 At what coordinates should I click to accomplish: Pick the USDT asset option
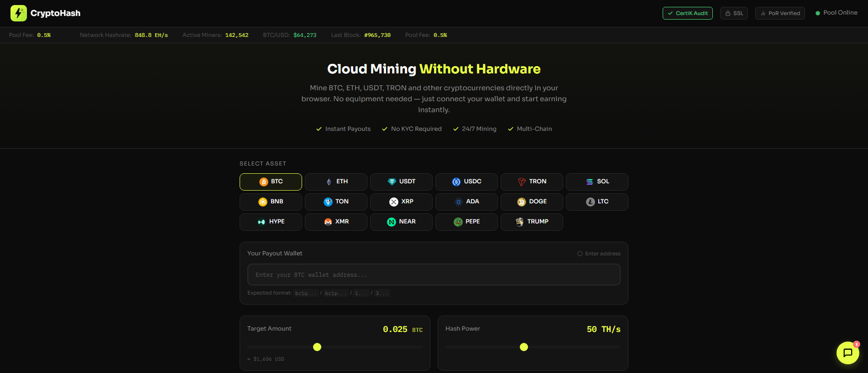pos(401,181)
